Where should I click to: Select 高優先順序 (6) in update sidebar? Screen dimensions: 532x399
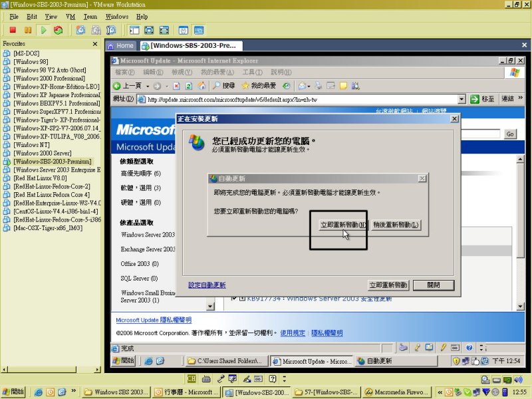point(141,174)
